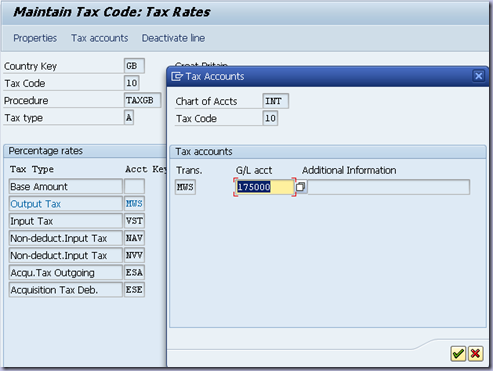Image resolution: width=493 pixels, height=371 pixels.
Task: Click the Additional Information field
Action: point(389,187)
